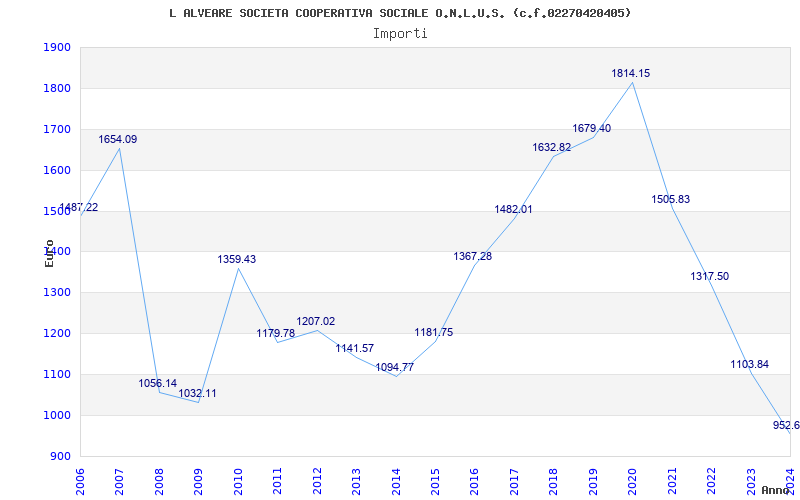Select peak data label 1814.15
The image size is (800, 500).
pos(631,73)
